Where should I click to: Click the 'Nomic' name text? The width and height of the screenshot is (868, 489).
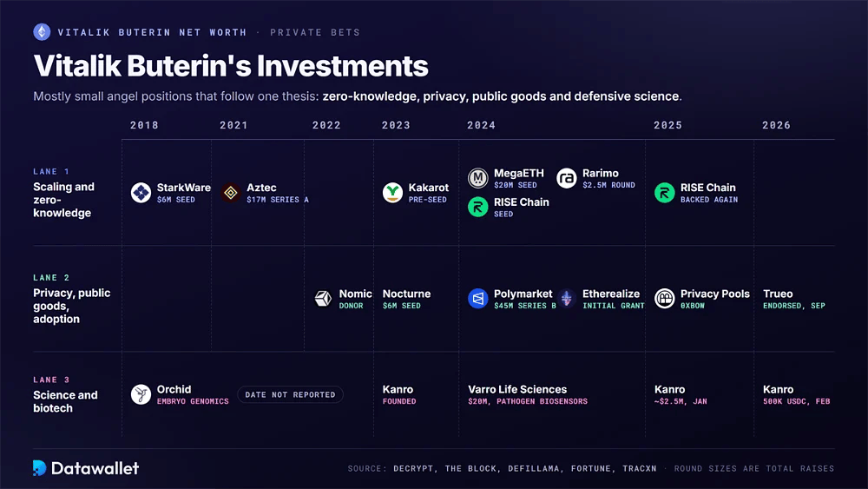tap(355, 294)
